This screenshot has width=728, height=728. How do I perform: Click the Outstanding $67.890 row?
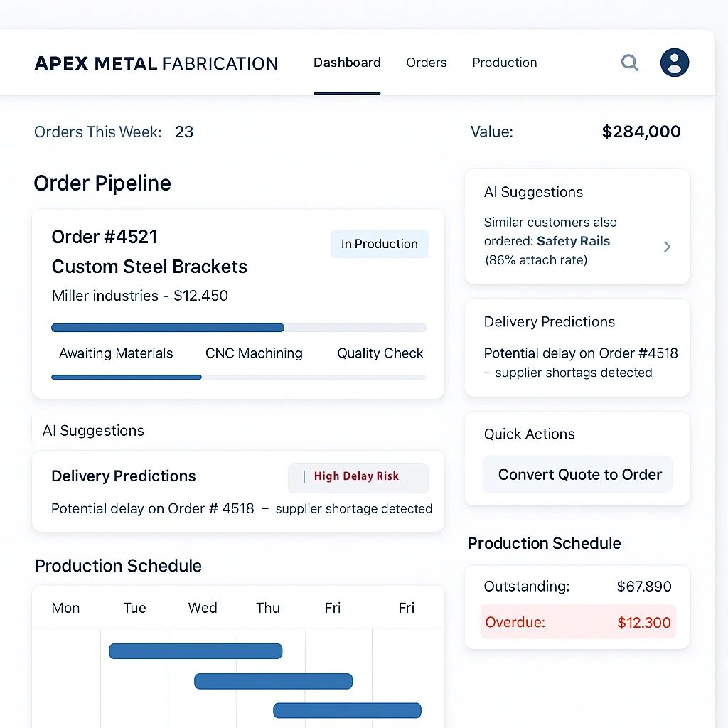pos(577,587)
